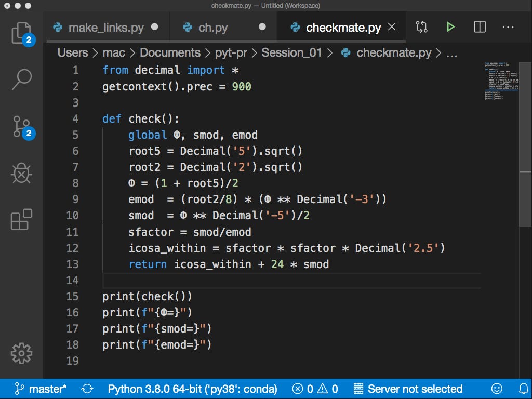
Task: Click the return statement line
Action: pyautogui.click(x=229, y=264)
